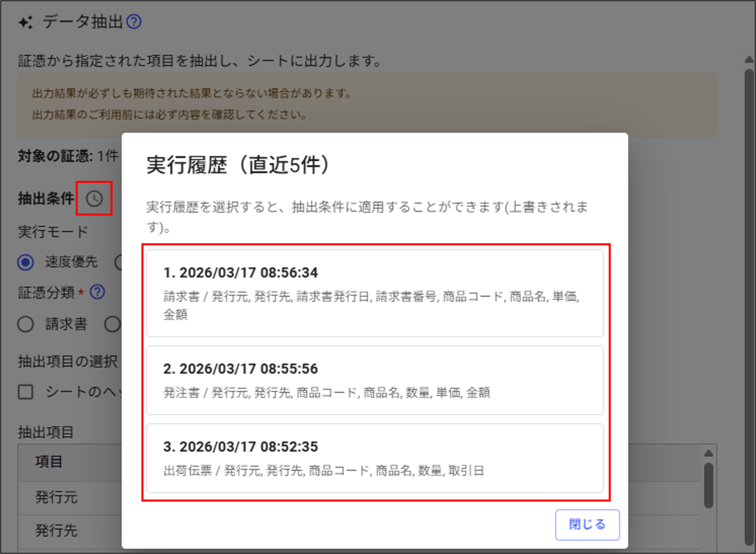Image resolution: width=756 pixels, height=554 pixels.
Task: Select the 請求書 radio option
Action: point(26,324)
